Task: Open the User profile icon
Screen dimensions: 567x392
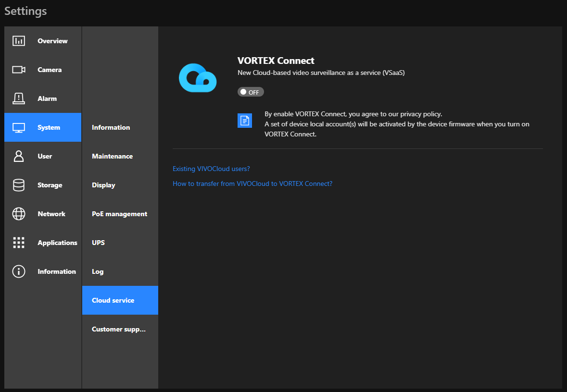Action: click(18, 156)
